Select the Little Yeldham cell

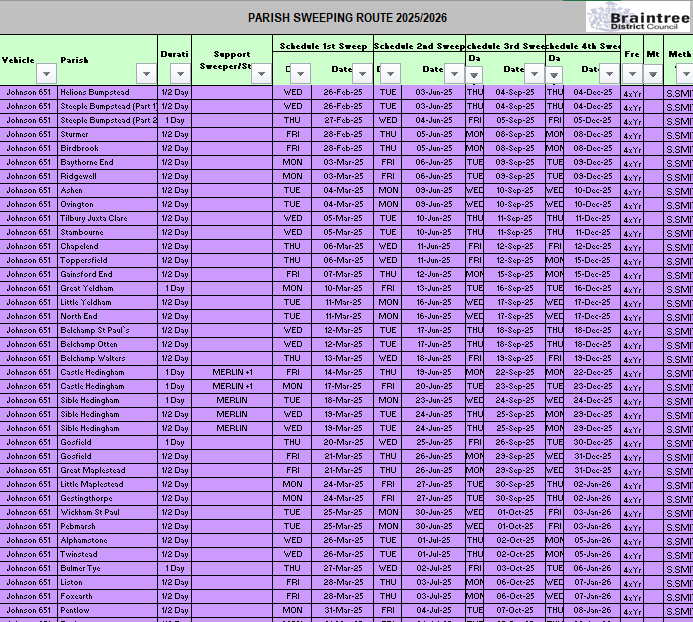pos(107,302)
